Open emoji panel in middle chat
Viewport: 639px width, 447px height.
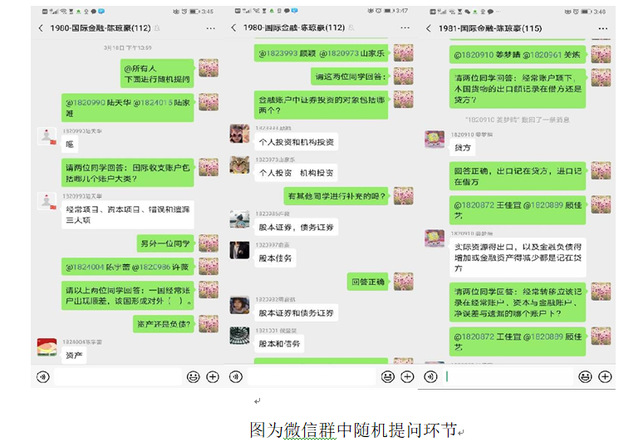(x=388, y=377)
